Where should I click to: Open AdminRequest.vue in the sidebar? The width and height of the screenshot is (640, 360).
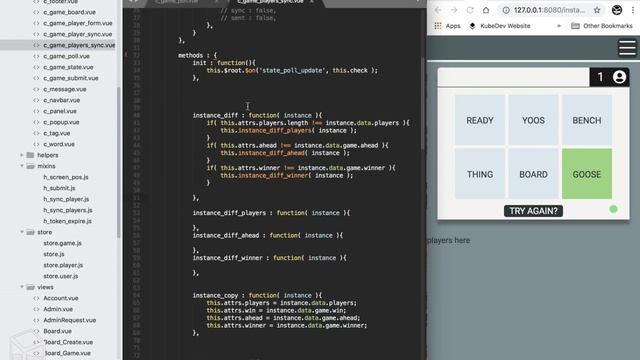pos(69,320)
